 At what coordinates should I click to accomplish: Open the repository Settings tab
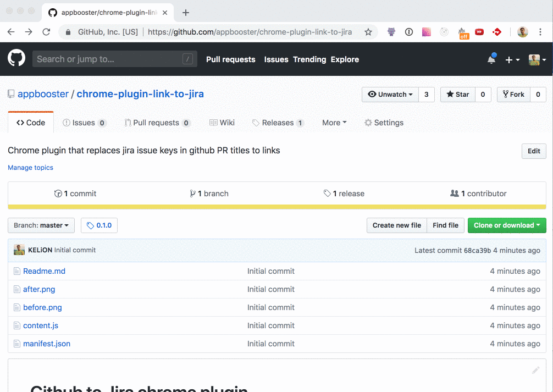tap(384, 123)
